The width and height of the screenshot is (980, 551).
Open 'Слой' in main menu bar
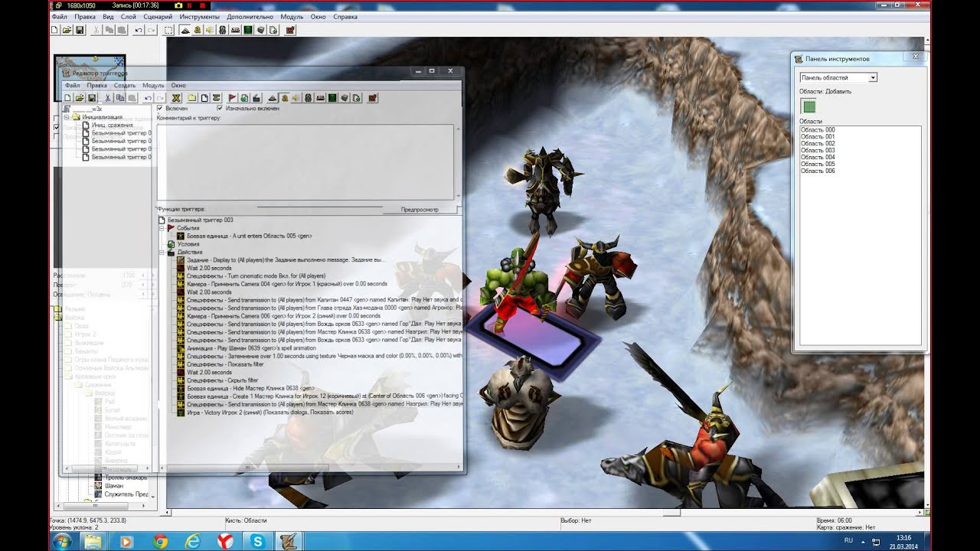click(x=129, y=17)
